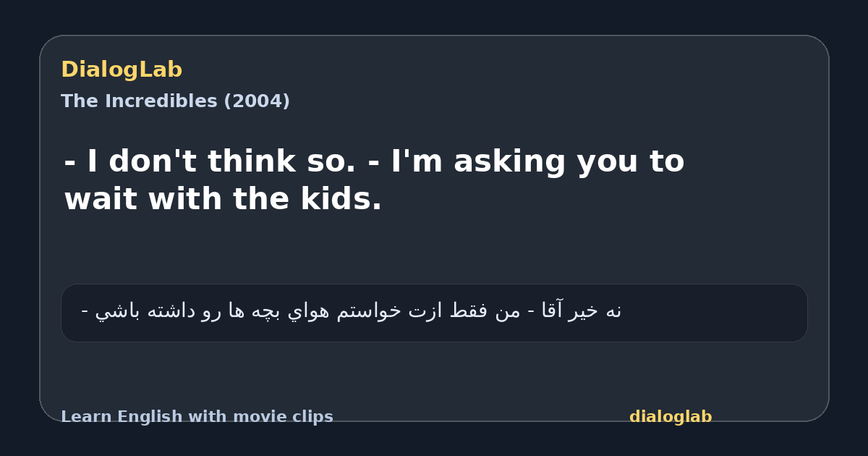Click the Persian translation box
The image size is (868, 456).
point(434,313)
